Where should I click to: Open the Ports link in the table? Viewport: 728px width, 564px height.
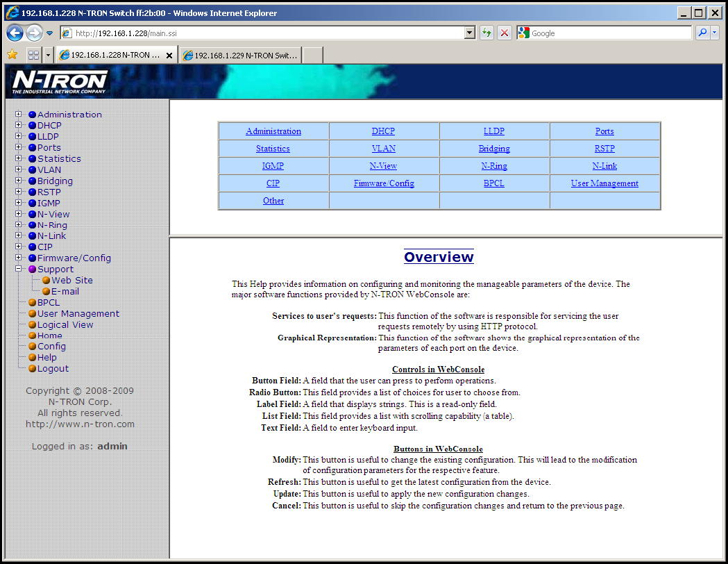tap(604, 131)
